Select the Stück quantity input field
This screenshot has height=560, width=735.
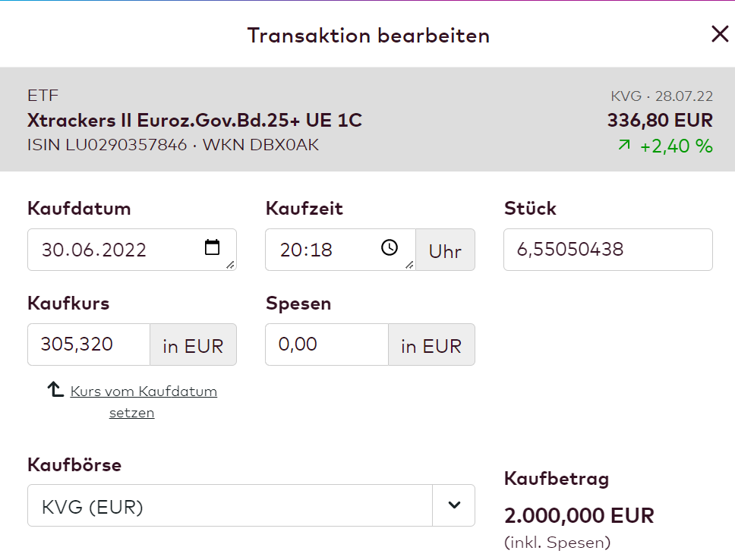607,250
